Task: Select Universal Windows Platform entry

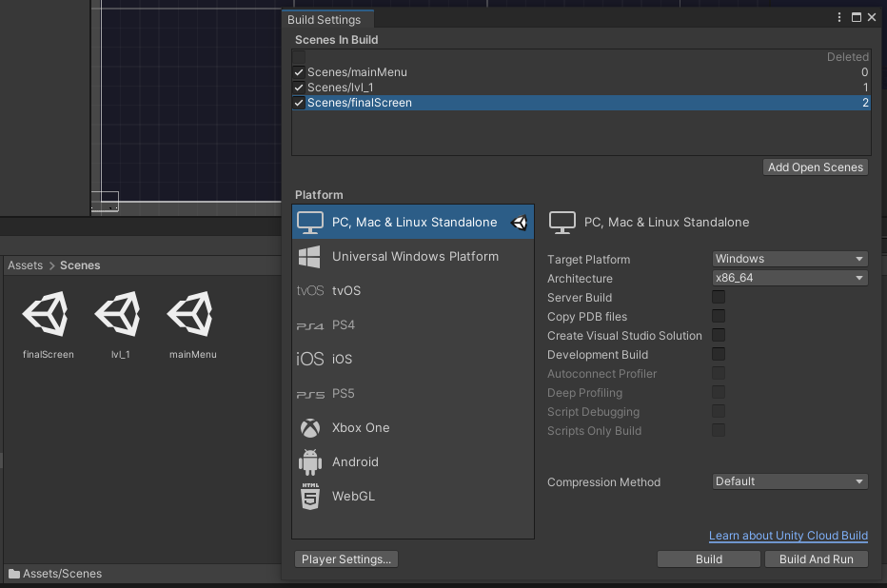Action: [x=413, y=257]
